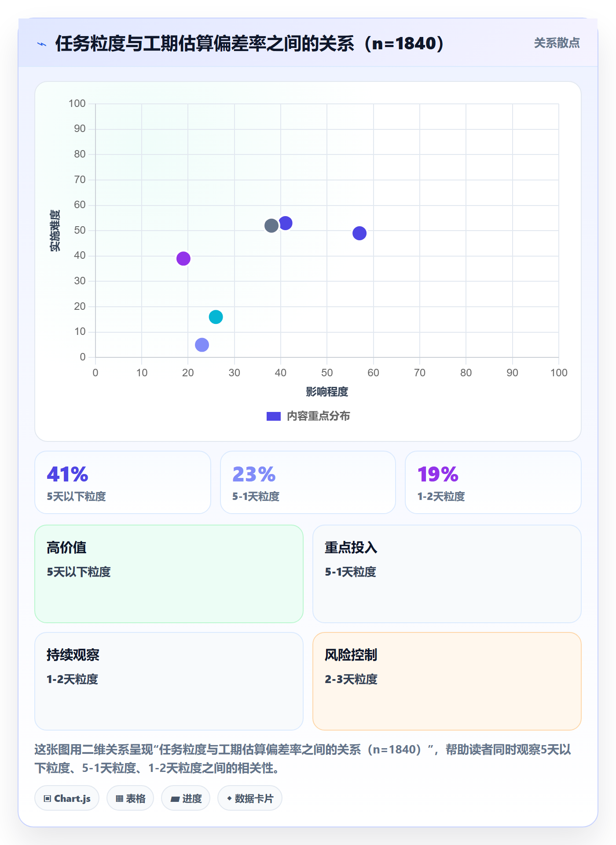The width and height of the screenshot is (616, 845).
Task: Click the 数据卡片 tag chip
Action: click(250, 798)
